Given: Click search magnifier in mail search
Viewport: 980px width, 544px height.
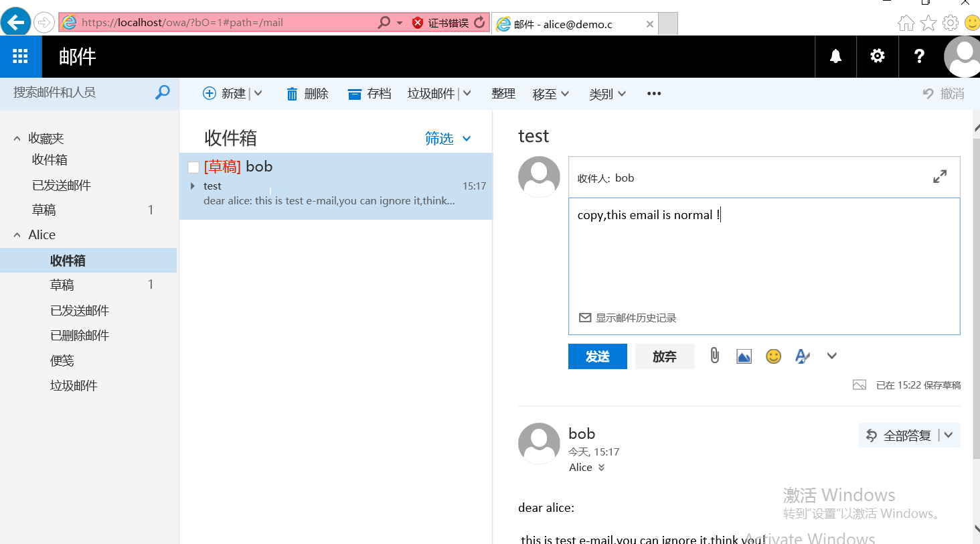Looking at the screenshot, I should [162, 93].
